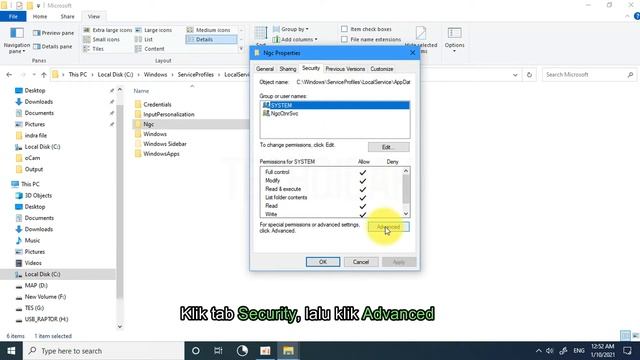640x360 pixels.
Task: Enable File name extensions
Action: (x=371, y=39)
